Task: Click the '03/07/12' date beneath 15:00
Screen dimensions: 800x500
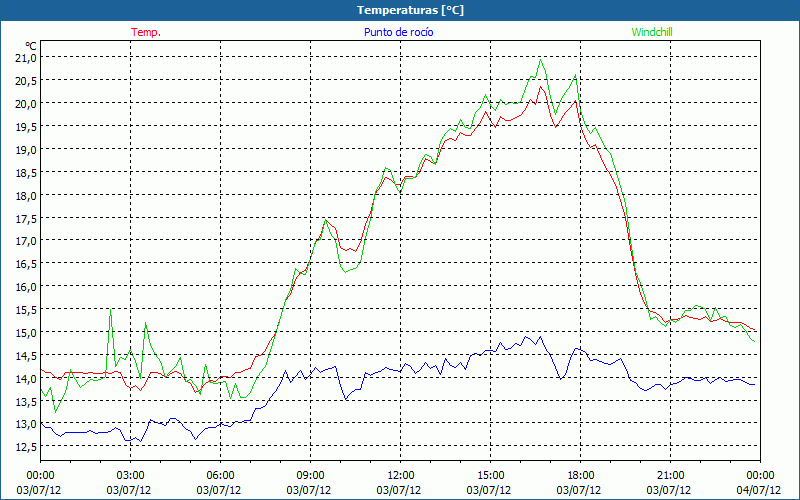Action: pyautogui.click(x=489, y=491)
